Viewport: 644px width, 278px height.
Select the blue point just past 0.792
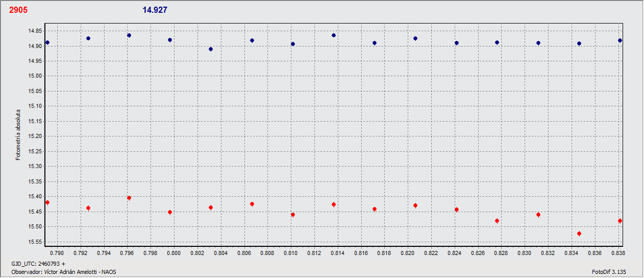coord(88,38)
